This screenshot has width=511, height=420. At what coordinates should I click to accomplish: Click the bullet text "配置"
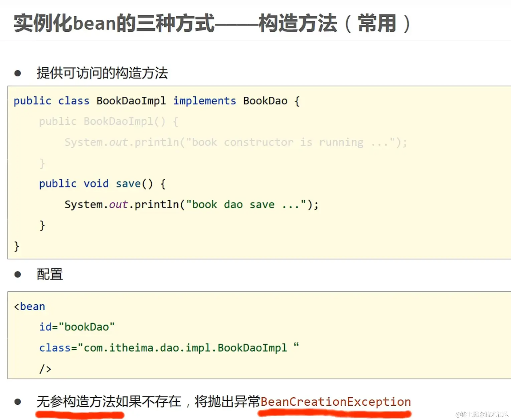50,274
